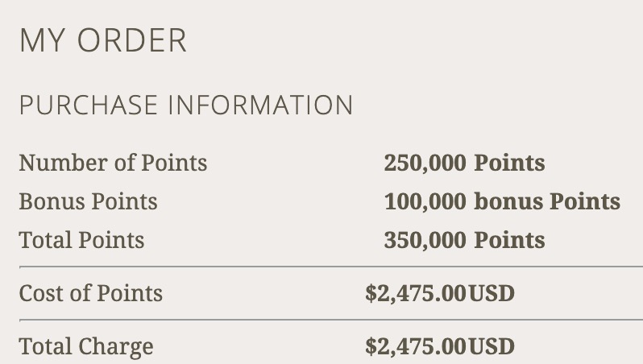Click the word Points after 350,000
643x364 pixels.
[x=509, y=240]
